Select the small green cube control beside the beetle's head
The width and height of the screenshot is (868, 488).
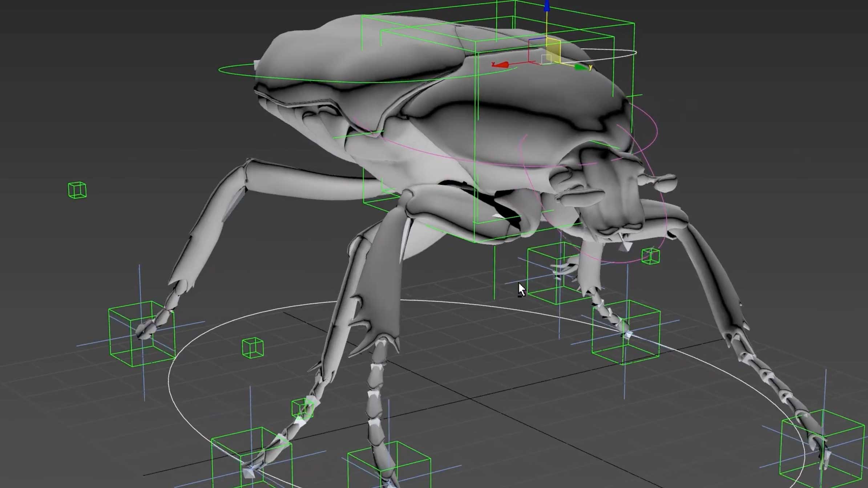coord(650,256)
